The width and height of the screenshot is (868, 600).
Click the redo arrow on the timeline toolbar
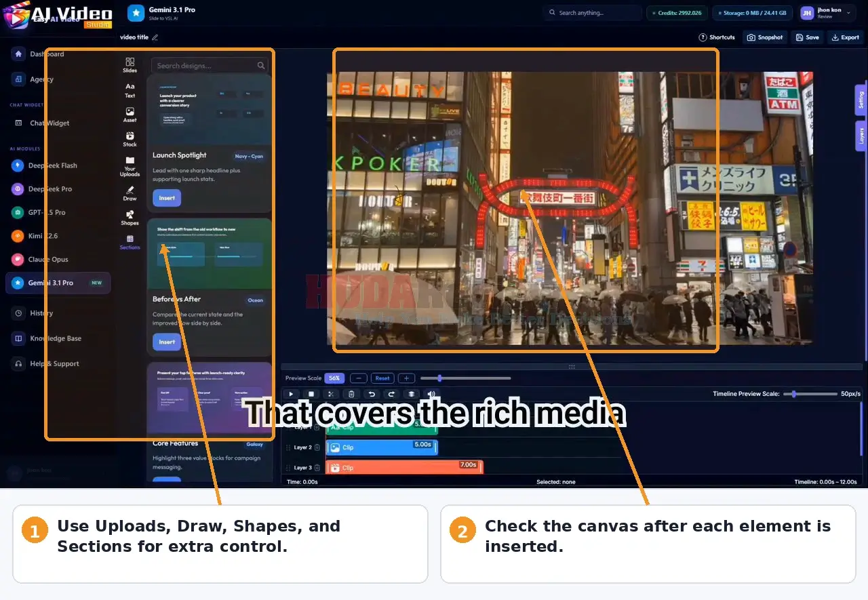(x=391, y=394)
